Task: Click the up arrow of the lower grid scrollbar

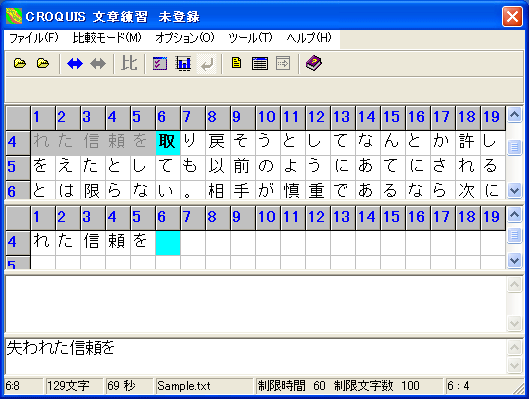Action: click(x=514, y=215)
